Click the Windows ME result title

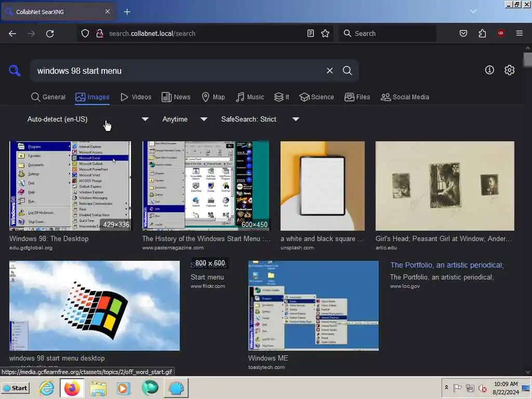[x=268, y=358]
